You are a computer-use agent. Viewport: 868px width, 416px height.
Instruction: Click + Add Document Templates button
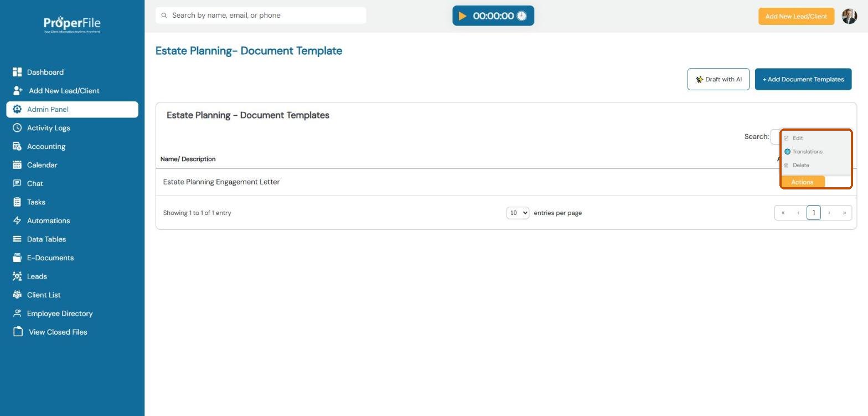(803, 79)
